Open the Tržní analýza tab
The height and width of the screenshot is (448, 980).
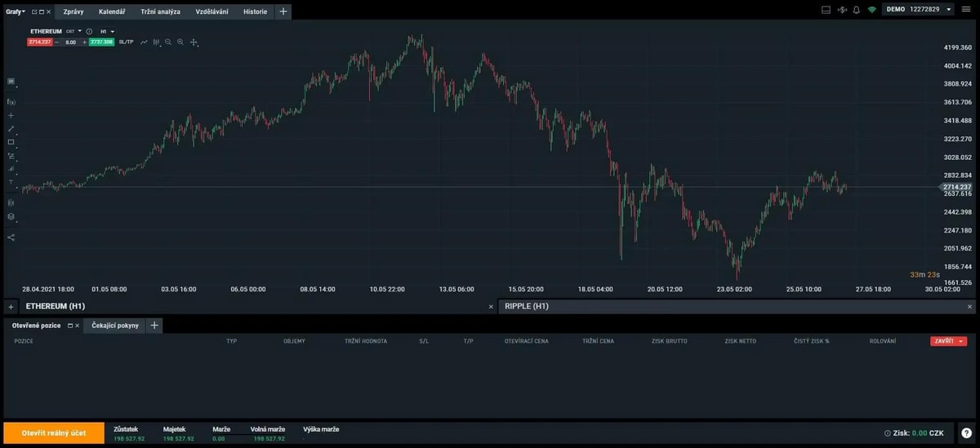point(161,12)
